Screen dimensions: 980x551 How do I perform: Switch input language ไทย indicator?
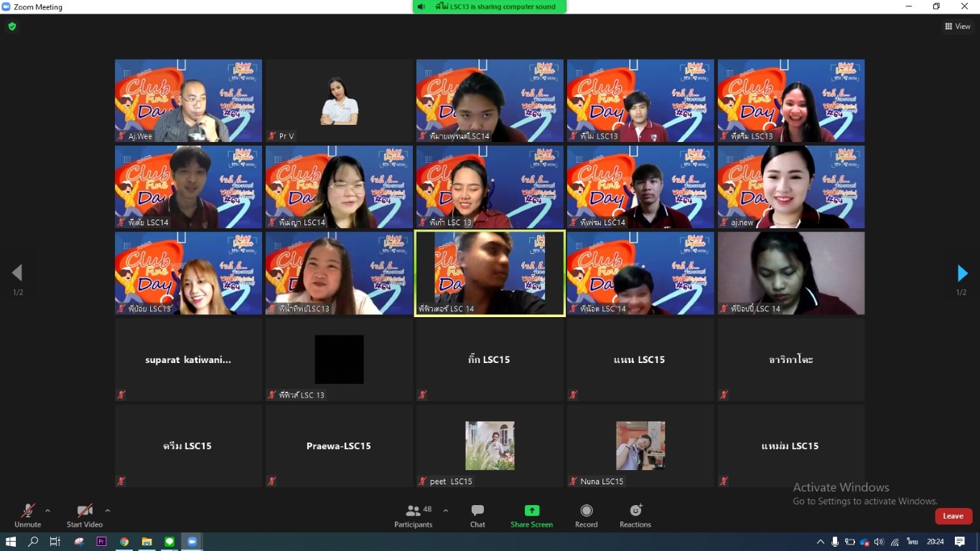click(913, 542)
